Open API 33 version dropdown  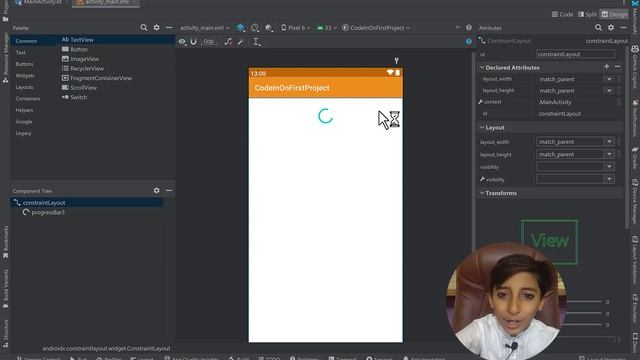coord(327,28)
